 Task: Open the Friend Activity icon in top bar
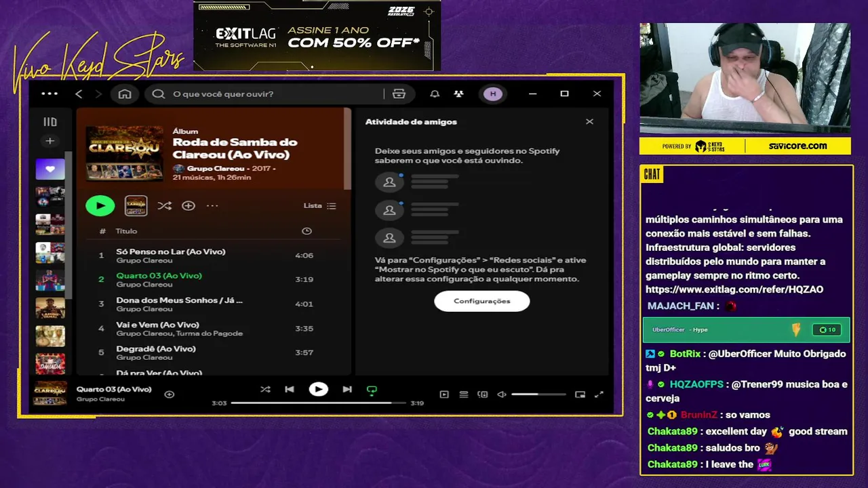tap(459, 94)
